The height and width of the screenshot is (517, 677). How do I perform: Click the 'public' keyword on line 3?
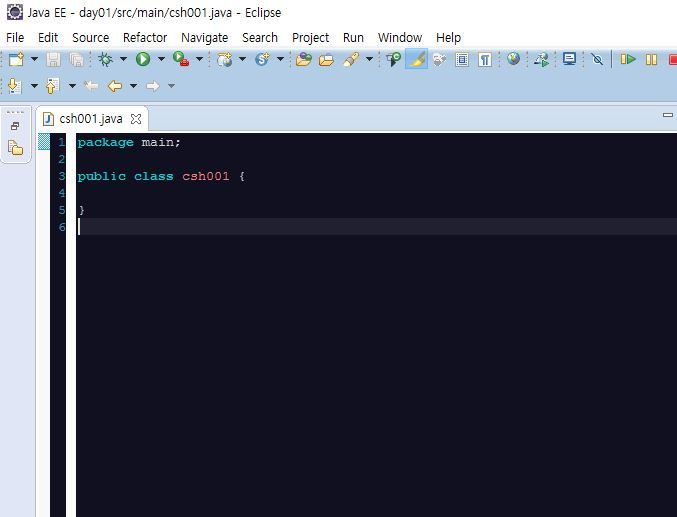[102, 177]
